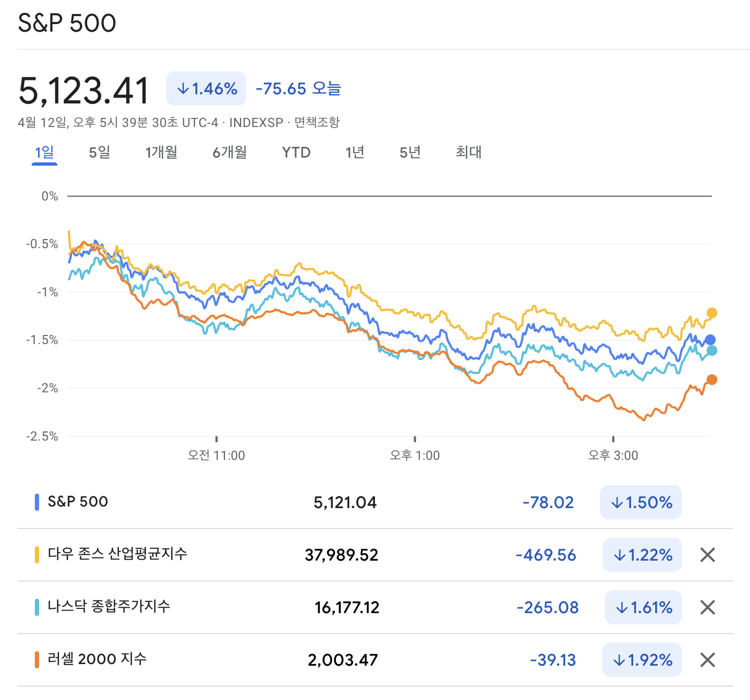Screen dimensions: 750x700
Task: Click the 오후 1:00 time axis label
Action: tap(415, 456)
